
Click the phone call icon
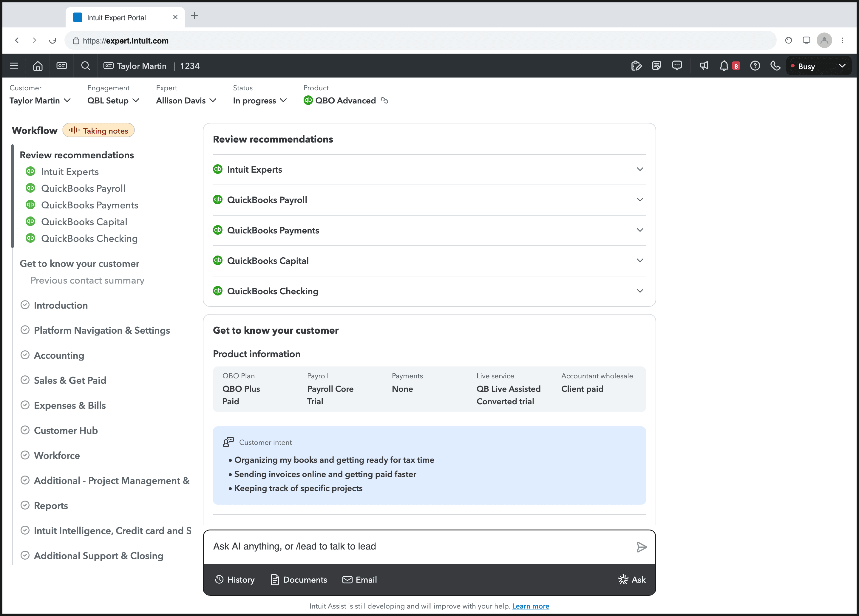click(x=775, y=66)
